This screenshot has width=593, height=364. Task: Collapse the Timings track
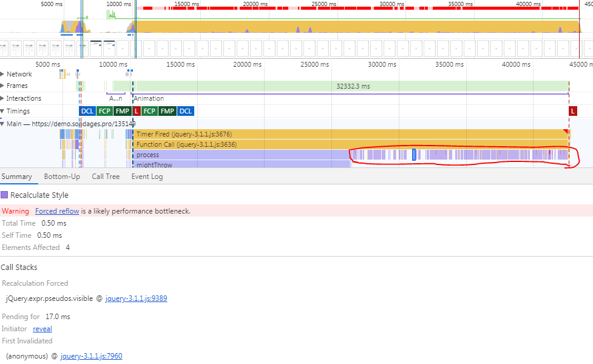point(2,111)
